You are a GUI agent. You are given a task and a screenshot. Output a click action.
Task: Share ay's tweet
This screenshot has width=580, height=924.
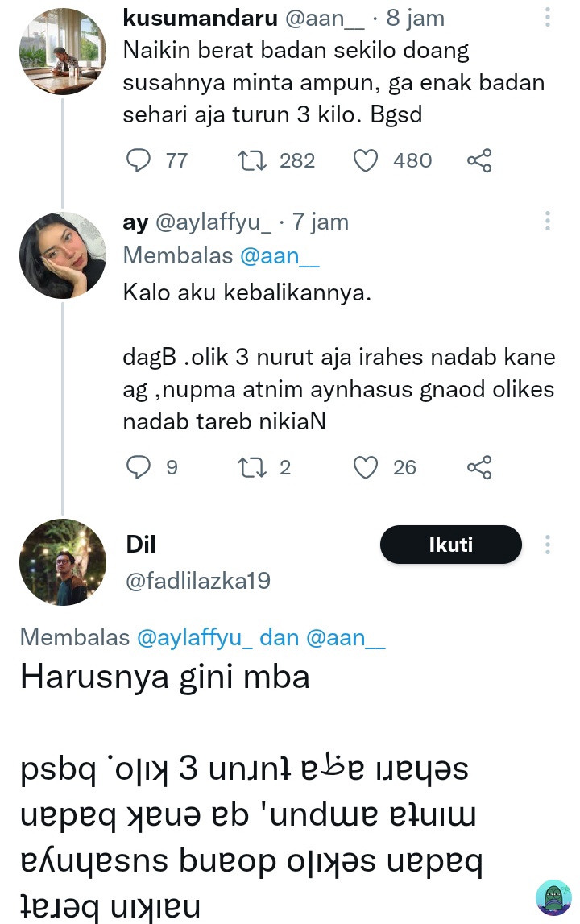(479, 467)
